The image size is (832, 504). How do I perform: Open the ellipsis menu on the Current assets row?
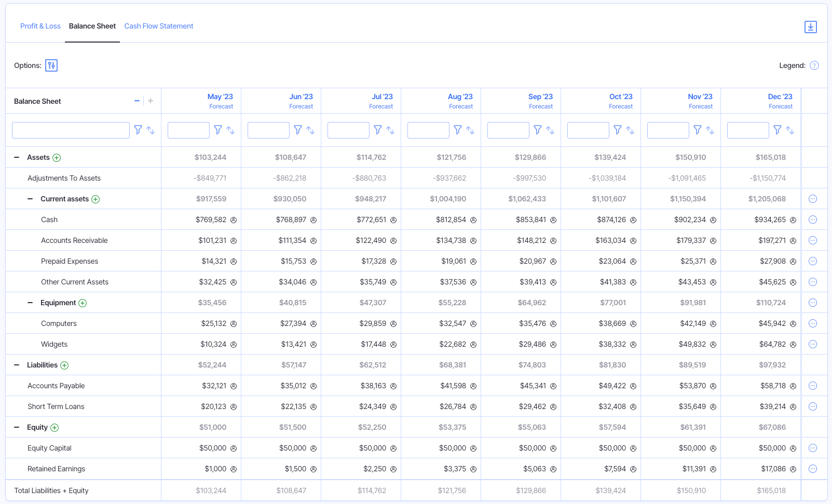813,198
